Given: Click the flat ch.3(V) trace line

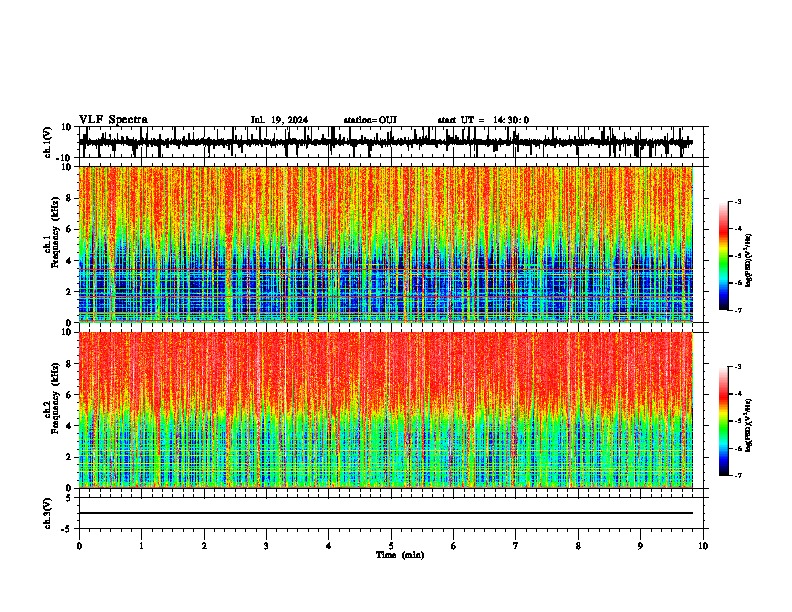Looking at the screenshot, I should [386, 513].
